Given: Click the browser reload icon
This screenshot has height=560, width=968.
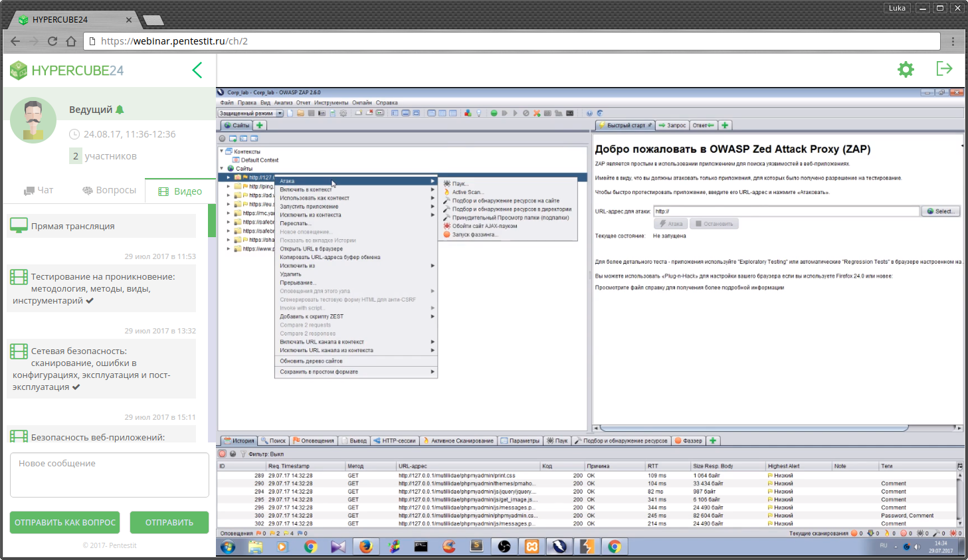Looking at the screenshot, I should pos(52,41).
